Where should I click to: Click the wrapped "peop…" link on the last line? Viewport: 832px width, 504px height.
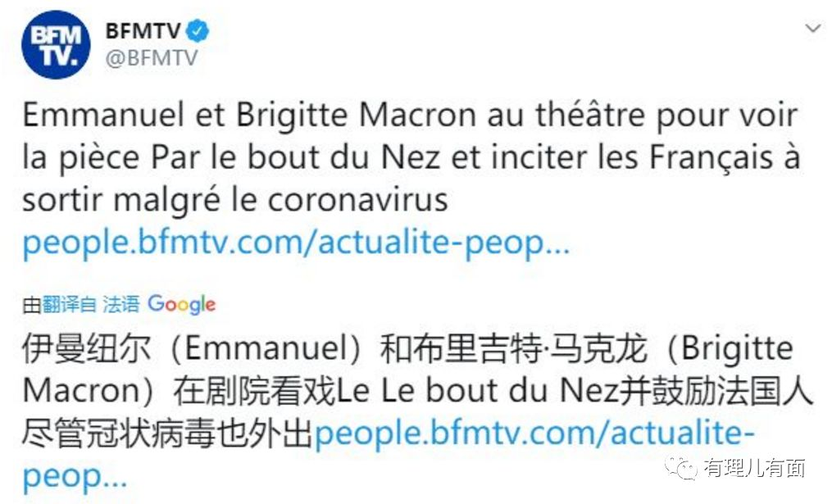coord(75,476)
